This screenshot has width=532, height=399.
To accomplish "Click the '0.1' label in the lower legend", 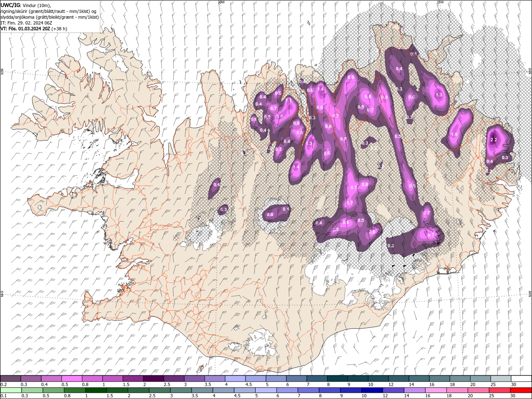I will tap(3, 396).
